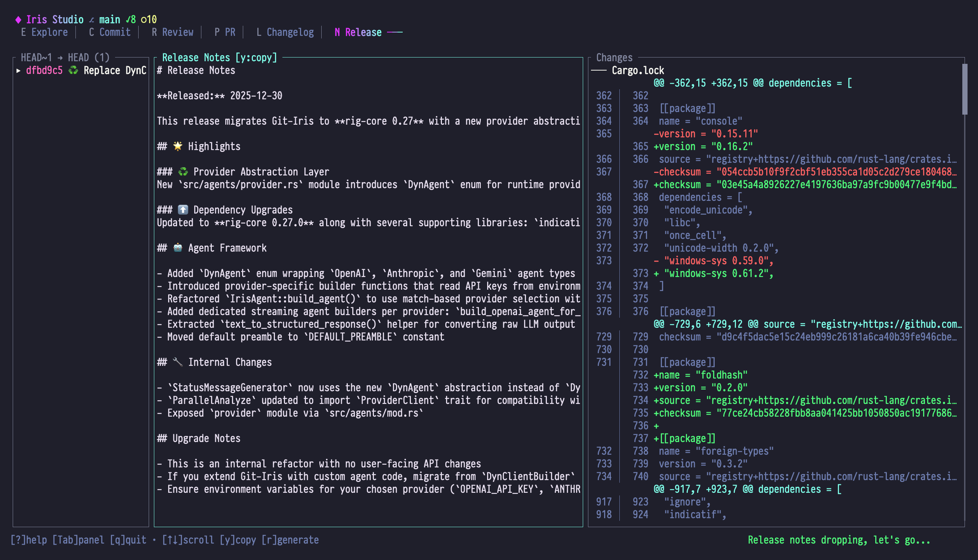Collapse the Cargo.lock diff section
Image resolution: width=978 pixels, height=560 pixels.
[599, 70]
